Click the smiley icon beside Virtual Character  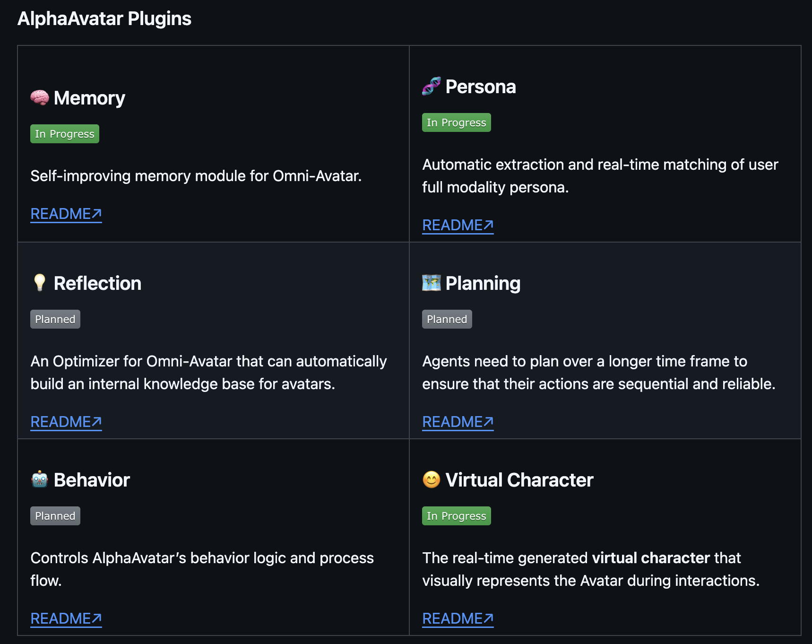pos(432,480)
